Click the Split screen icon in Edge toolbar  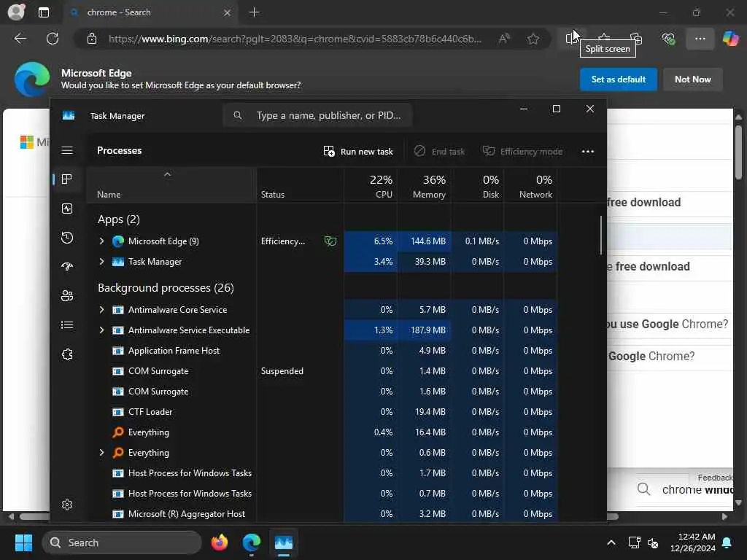point(571,39)
